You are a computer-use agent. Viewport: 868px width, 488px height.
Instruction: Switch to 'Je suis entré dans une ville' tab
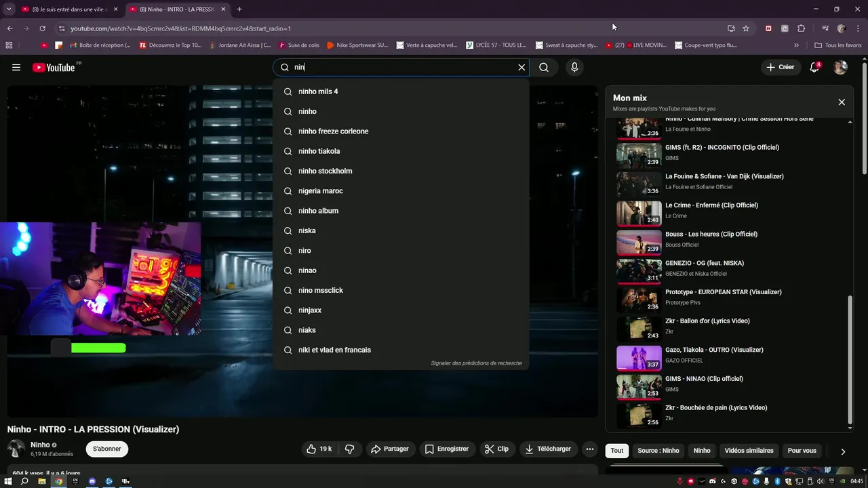70,9
